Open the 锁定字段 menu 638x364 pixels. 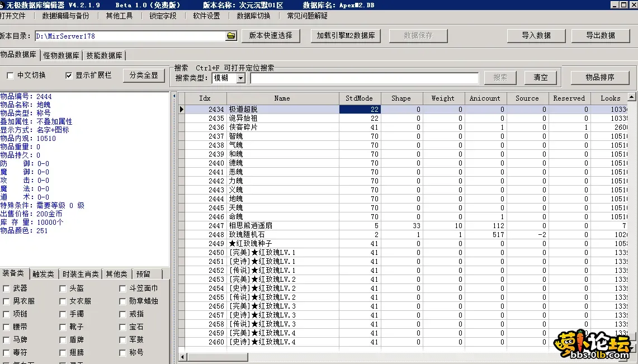click(x=163, y=16)
